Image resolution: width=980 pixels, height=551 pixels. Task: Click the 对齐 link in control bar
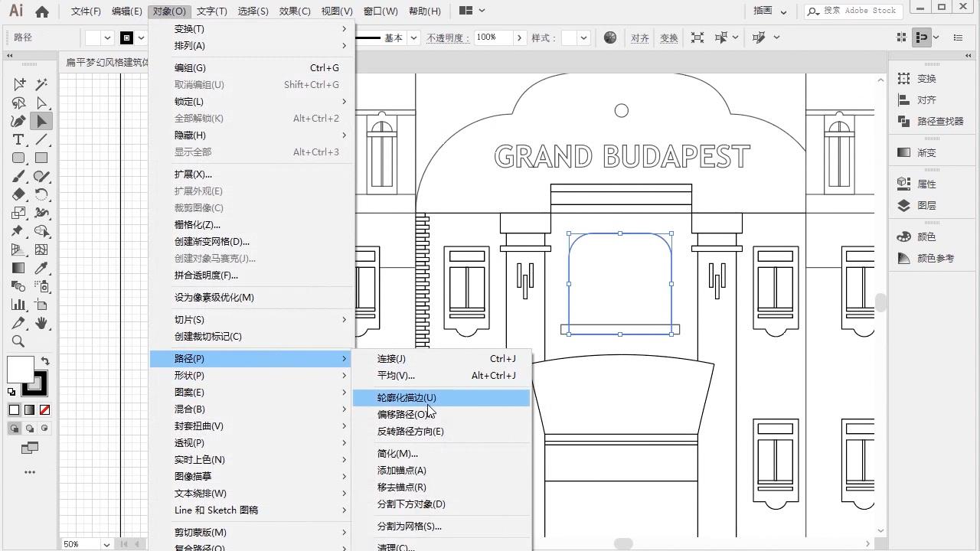(640, 37)
